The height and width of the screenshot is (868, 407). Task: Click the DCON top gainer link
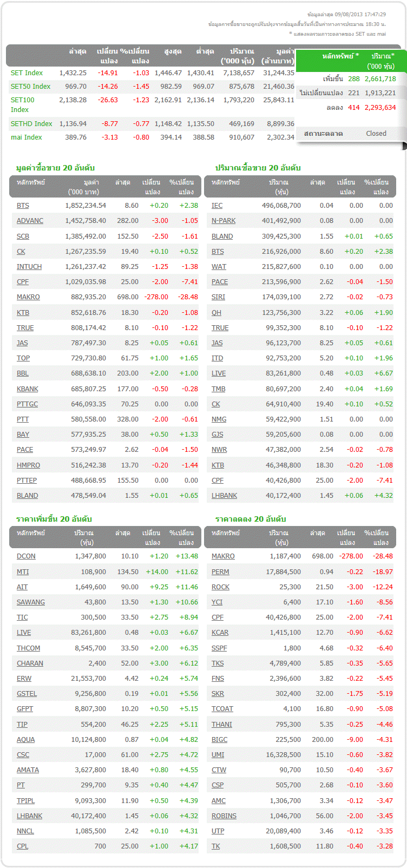tap(26, 556)
